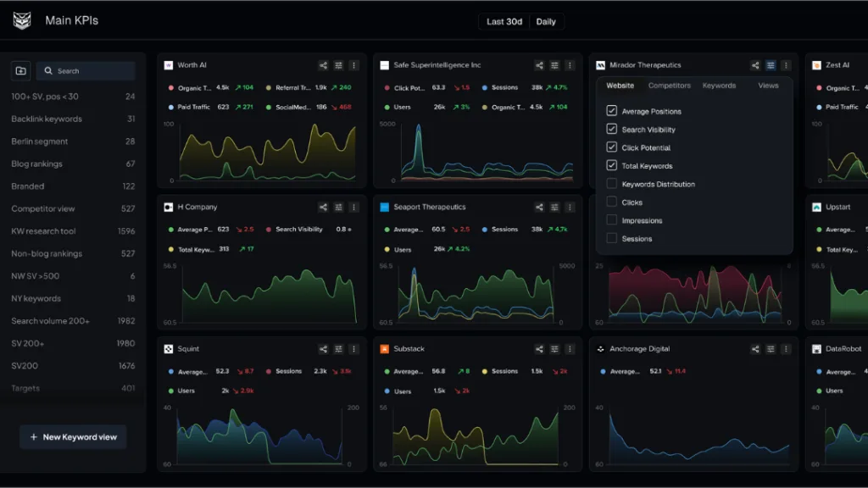Open filter settings on Anchorage Digital card
Viewport: 868px width, 488px height.
771,349
